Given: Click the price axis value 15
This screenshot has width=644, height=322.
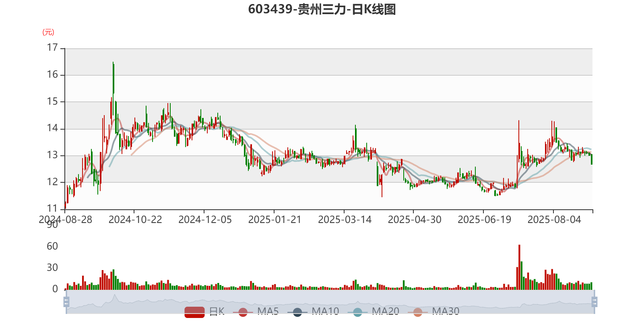Looking at the screenshot, I should point(52,101).
